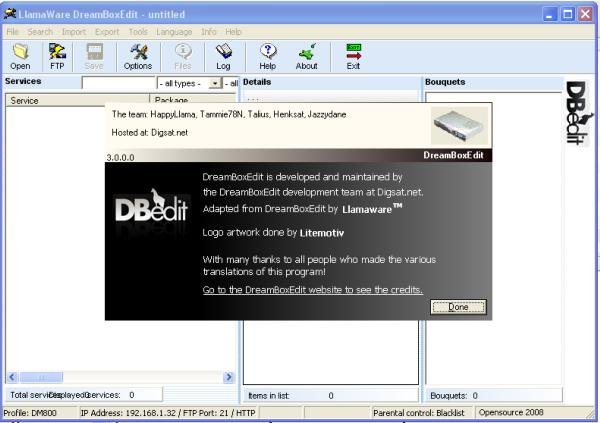
Task: Click the Files toolbar icon
Action: [x=183, y=57]
